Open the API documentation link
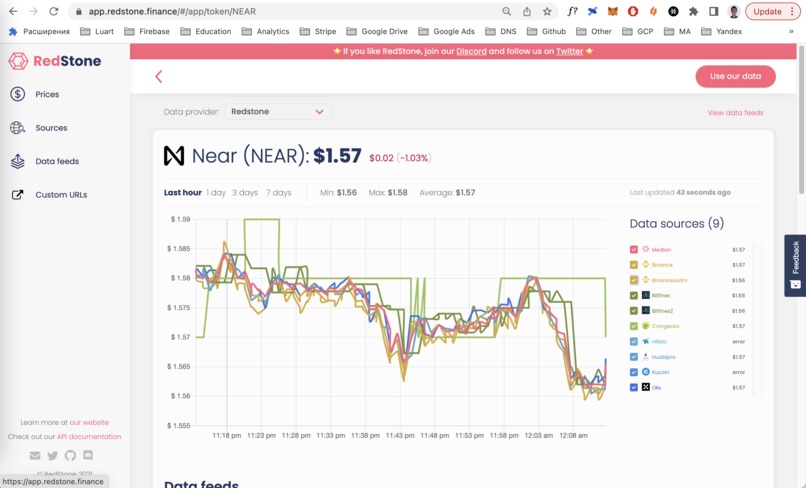 (x=89, y=436)
